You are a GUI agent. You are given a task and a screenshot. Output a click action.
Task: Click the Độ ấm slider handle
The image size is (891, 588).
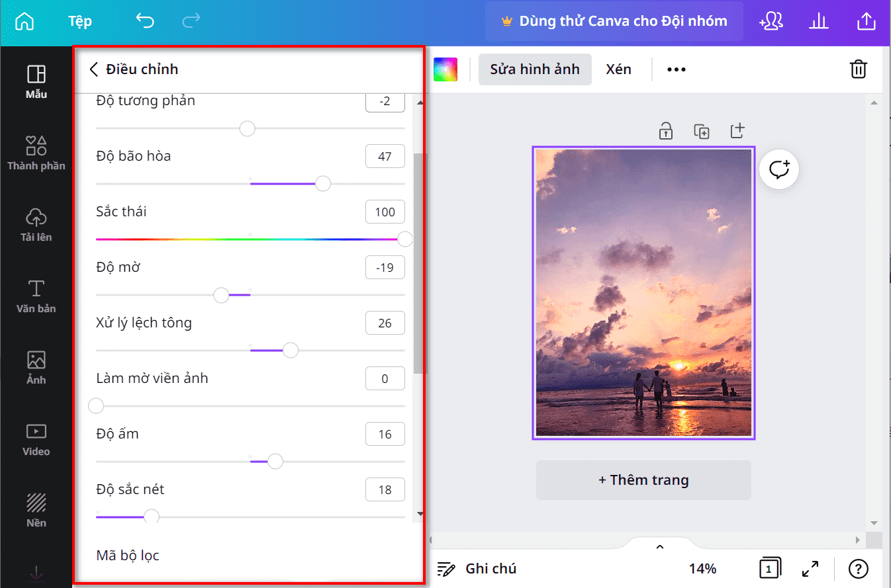[275, 462]
